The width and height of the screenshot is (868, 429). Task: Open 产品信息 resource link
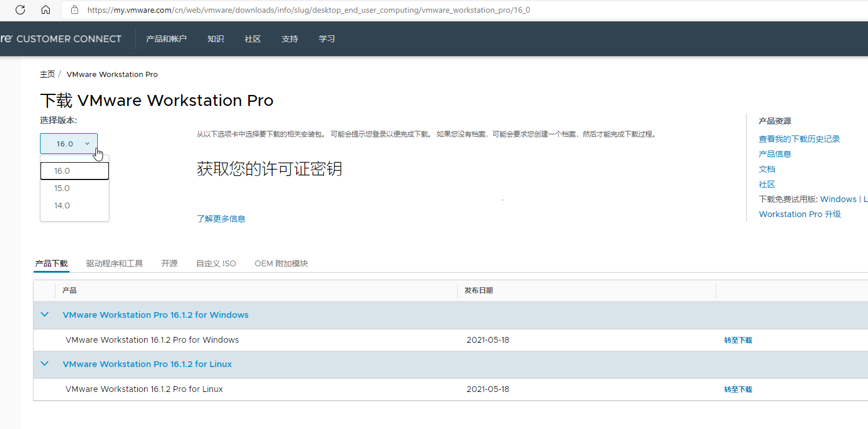pyautogui.click(x=775, y=154)
